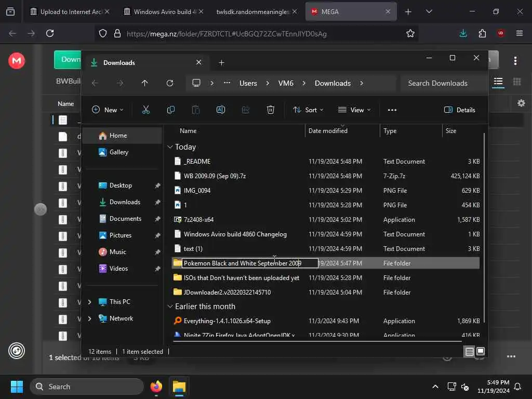
Task: Select the IMG_0094 PNG file
Action: pyautogui.click(x=326, y=191)
